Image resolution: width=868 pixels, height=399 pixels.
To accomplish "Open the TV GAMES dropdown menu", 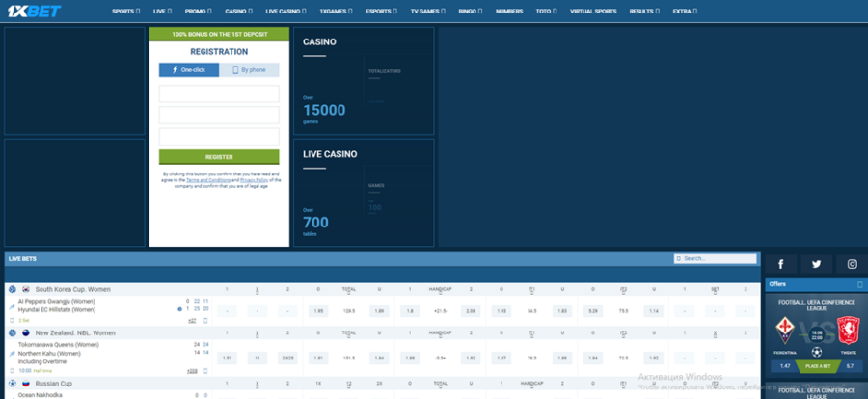I will (x=428, y=11).
